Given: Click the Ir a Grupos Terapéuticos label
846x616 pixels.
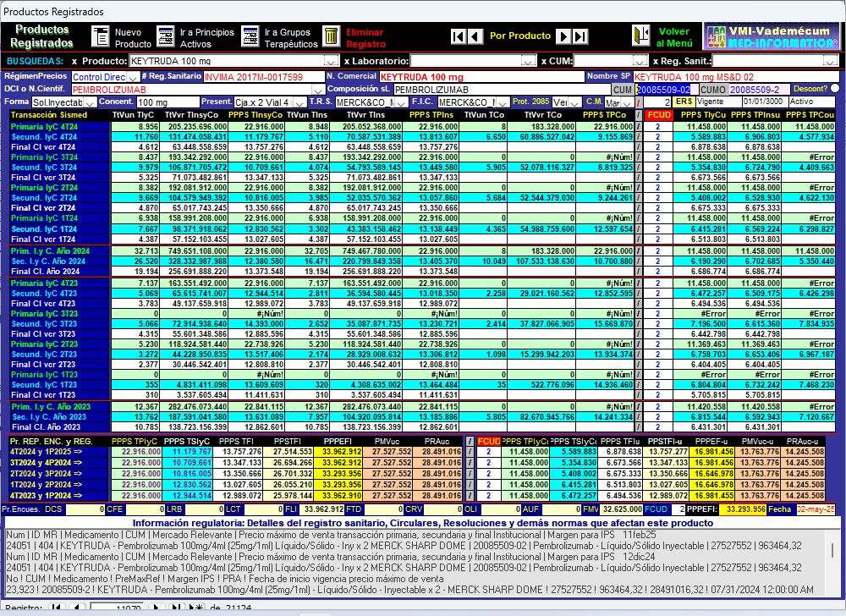Looking at the screenshot, I should click(x=291, y=38).
